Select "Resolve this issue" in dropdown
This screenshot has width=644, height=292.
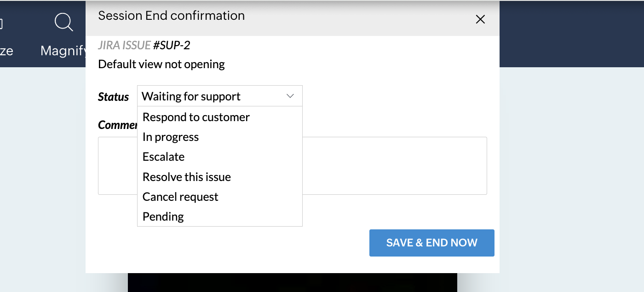(186, 177)
